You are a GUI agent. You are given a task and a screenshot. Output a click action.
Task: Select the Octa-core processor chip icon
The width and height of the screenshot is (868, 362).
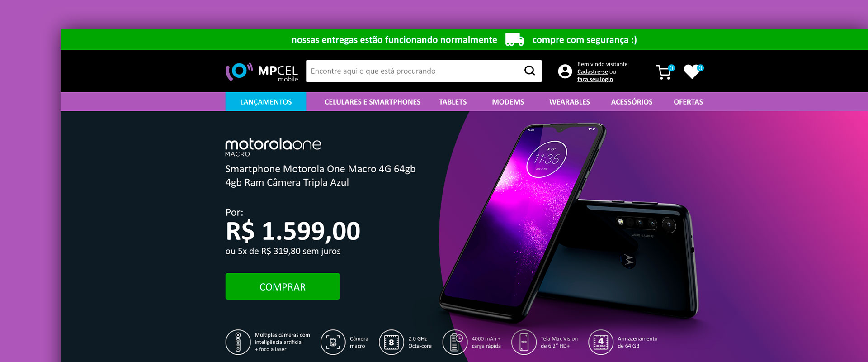[391, 342]
